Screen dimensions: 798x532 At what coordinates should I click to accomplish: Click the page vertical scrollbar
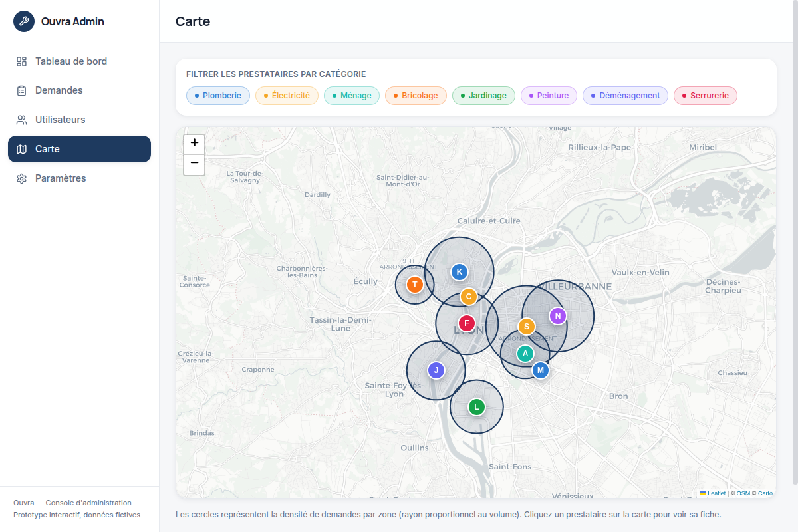click(796, 243)
